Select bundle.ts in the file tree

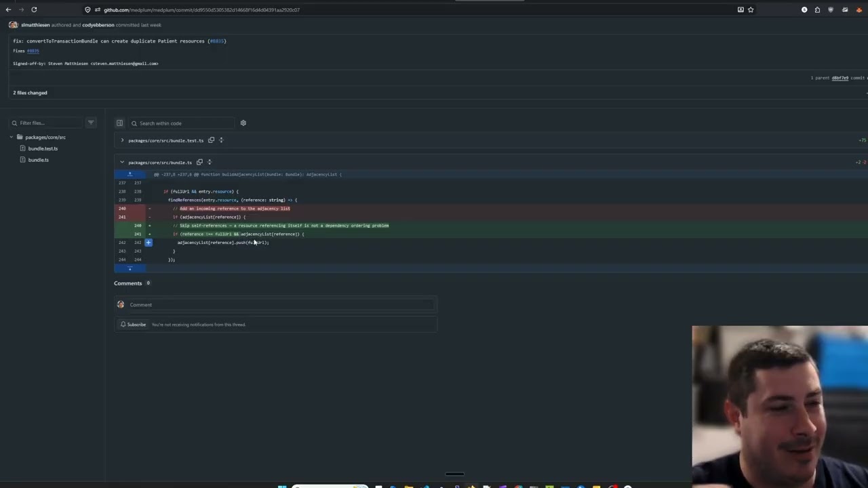[38, 160]
